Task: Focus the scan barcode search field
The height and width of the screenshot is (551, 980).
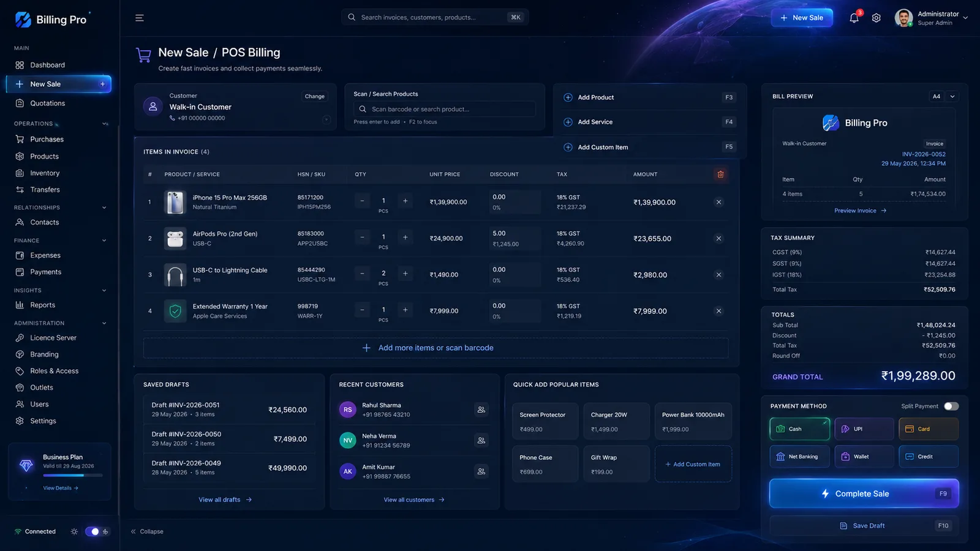Action: pos(445,109)
